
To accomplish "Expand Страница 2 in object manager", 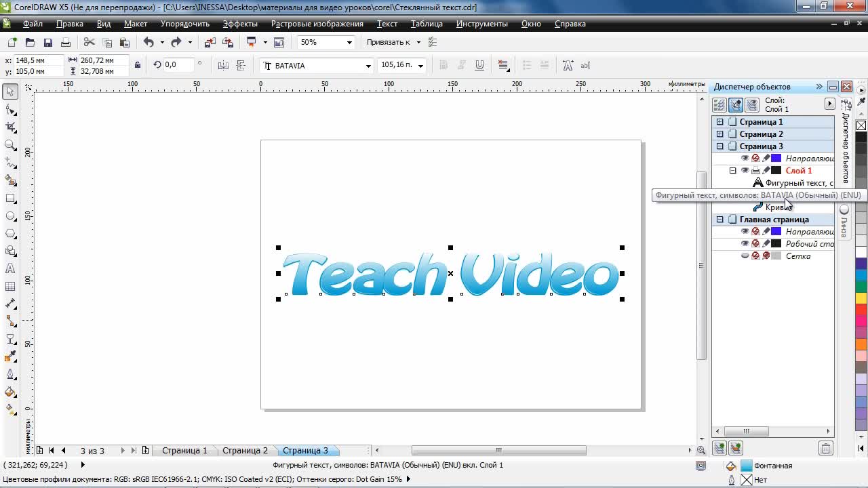I will pyautogui.click(x=720, y=134).
